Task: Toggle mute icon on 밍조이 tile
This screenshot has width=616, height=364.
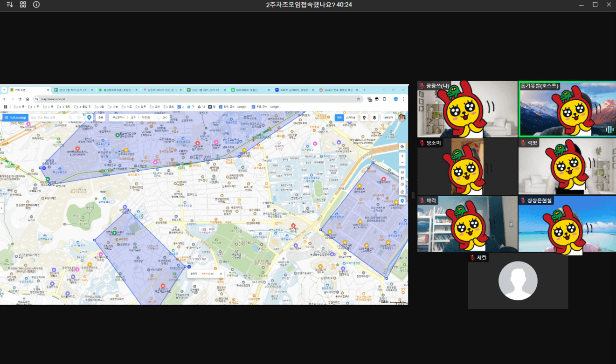Action: point(422,143)
